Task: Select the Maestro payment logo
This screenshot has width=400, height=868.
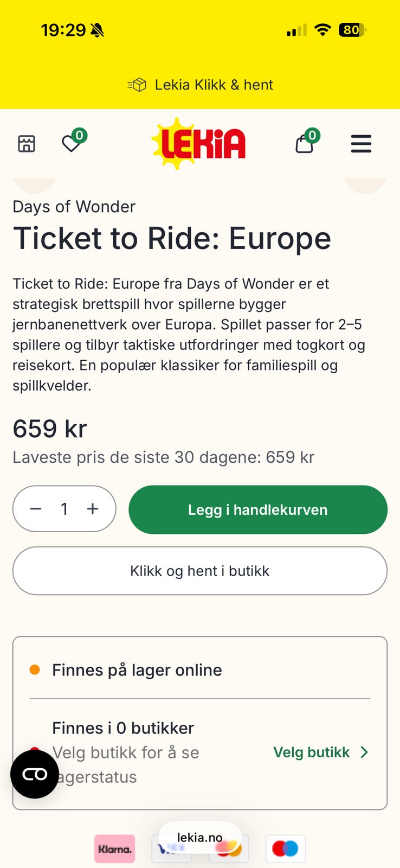Action: (286, 849)
